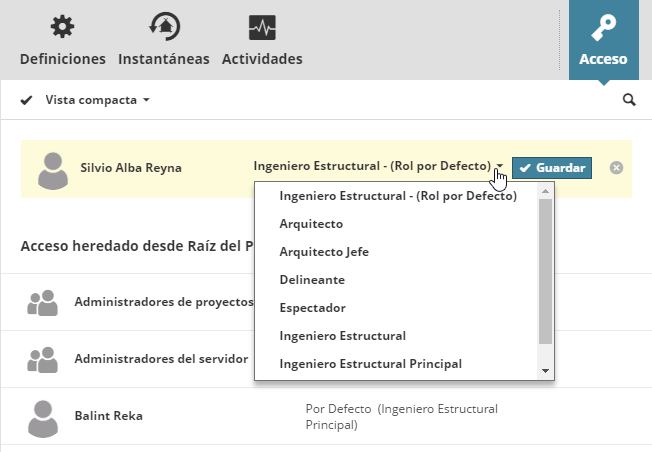
Task: Click the Administradores del servidor group icon
Action: click(42, 359)
